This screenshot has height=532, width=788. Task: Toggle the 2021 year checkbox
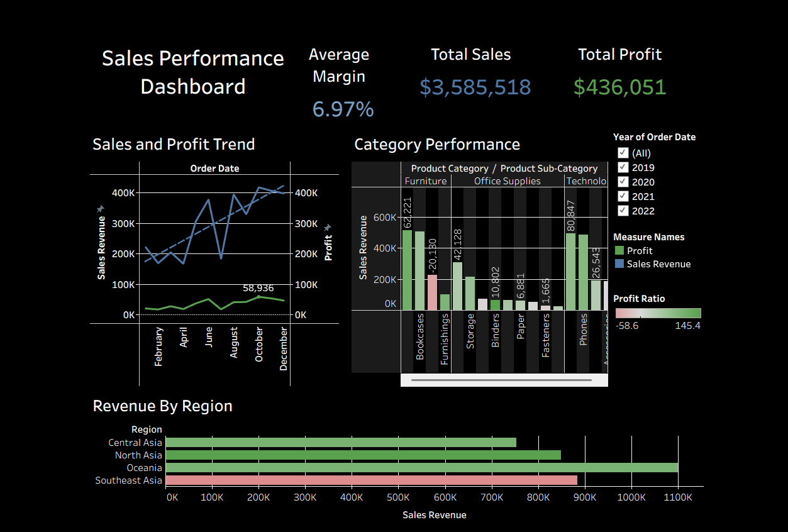(x=623, y=196)
